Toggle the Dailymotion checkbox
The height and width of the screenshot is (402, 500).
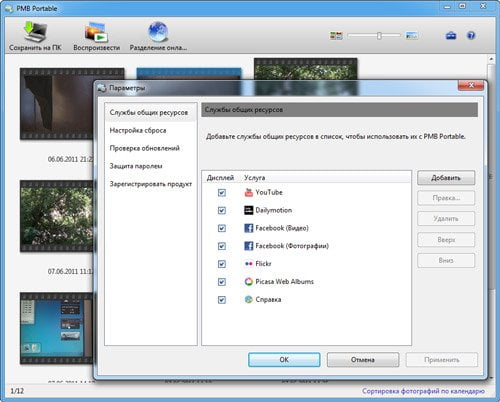tap(222, 211)
